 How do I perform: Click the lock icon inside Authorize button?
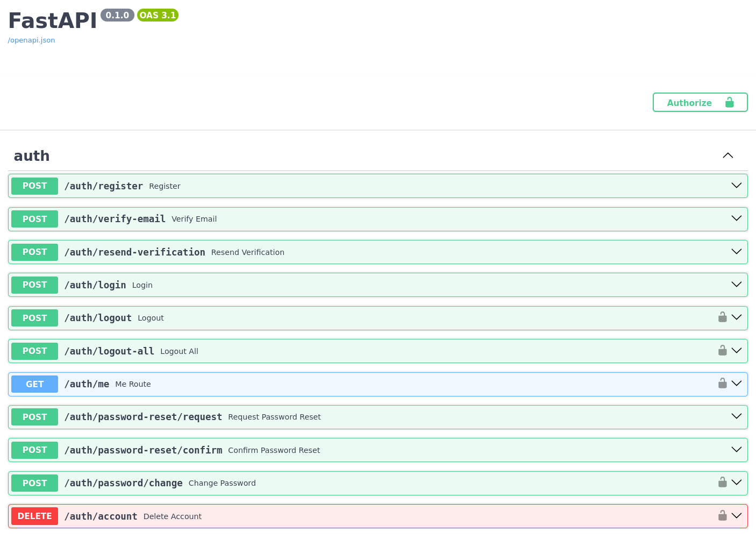click(730, 102)
